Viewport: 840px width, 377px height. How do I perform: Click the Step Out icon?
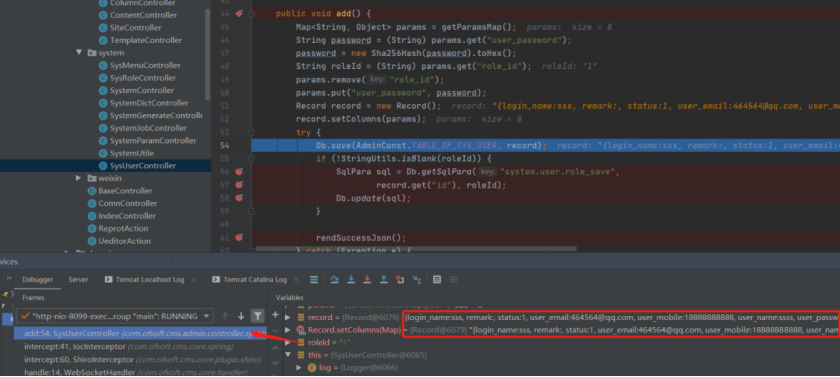pos(384,280)
